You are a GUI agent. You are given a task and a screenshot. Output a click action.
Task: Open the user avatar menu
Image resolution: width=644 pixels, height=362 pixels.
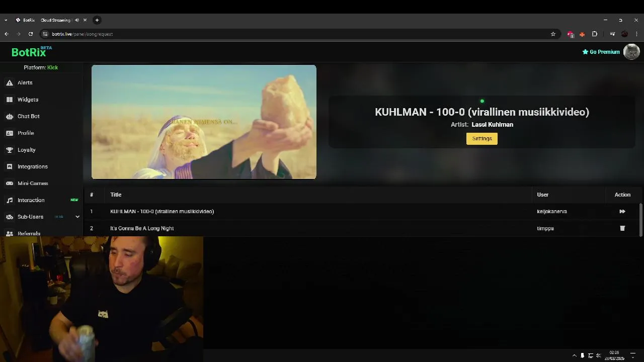click(631, 52)
